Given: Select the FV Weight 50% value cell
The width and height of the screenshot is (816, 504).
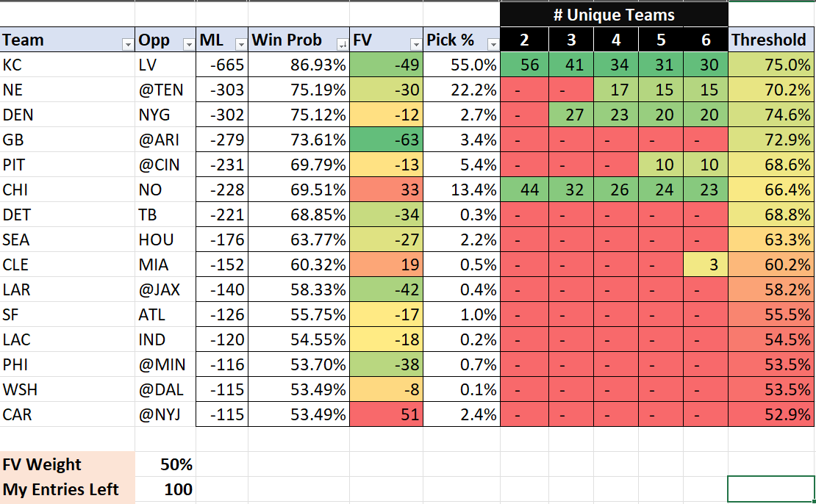Looking at the screenshot, I should (x=167, y=464).
